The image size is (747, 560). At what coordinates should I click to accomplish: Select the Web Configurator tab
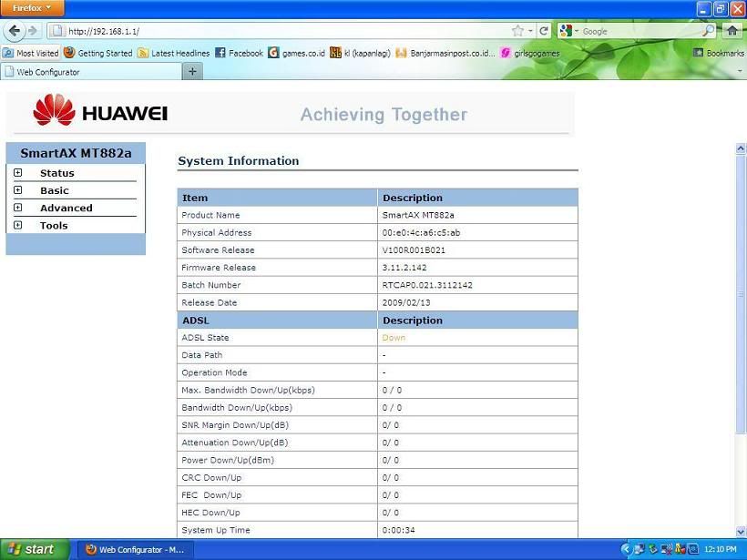[x=91, y=72]
